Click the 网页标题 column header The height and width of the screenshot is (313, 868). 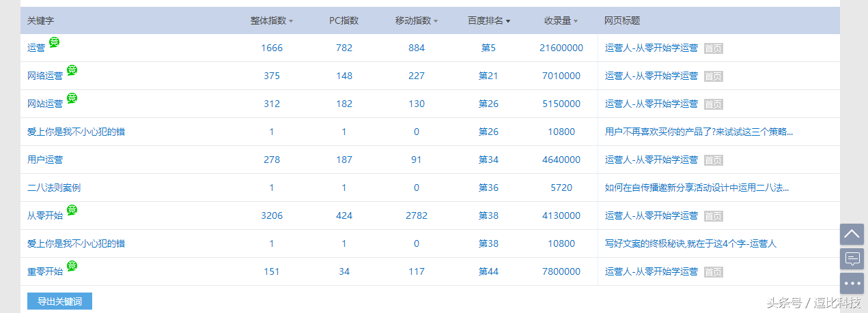click(622, 21)
